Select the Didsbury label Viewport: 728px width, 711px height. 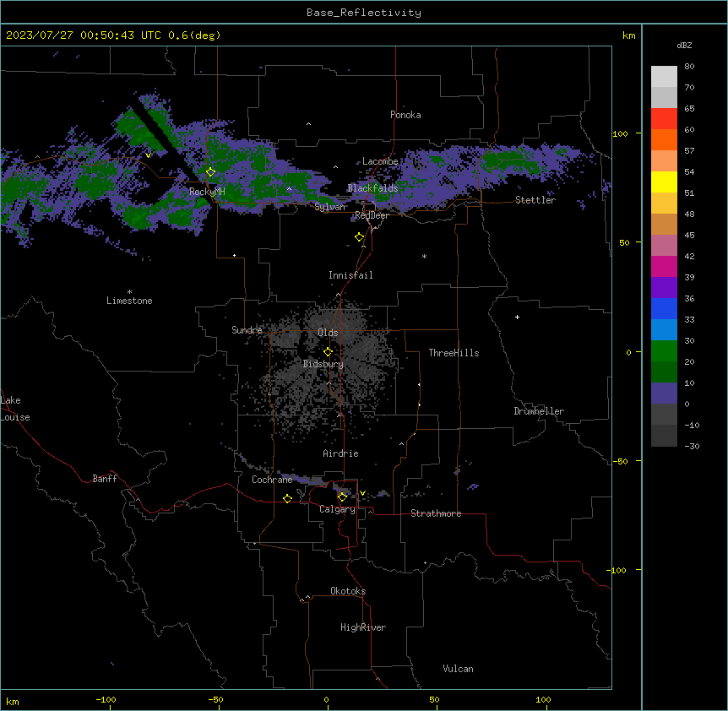(x=323, y=364)
